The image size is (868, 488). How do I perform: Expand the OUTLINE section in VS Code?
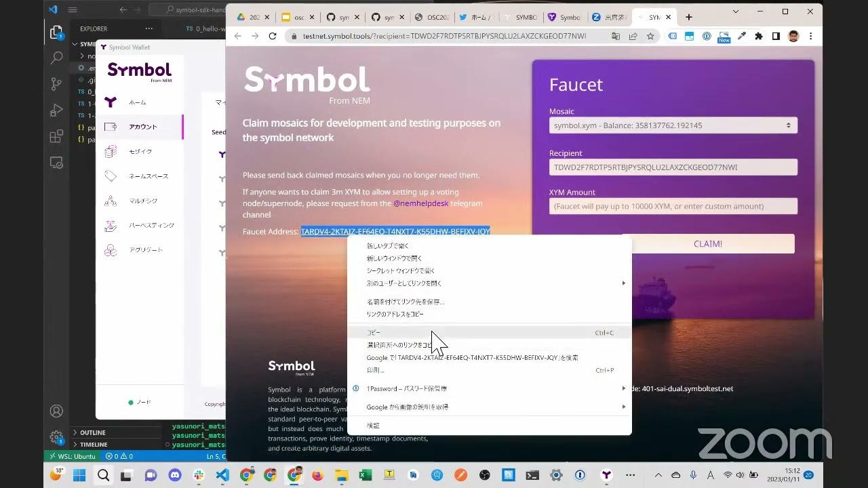pos(92,432)
